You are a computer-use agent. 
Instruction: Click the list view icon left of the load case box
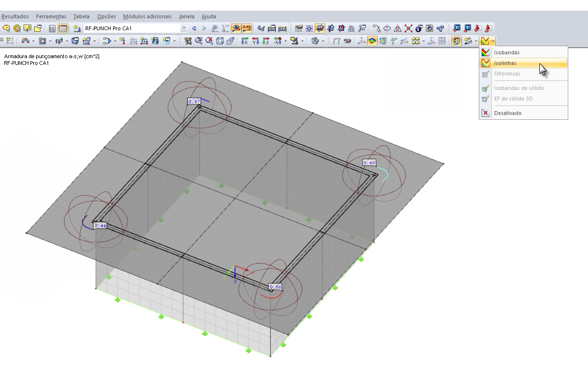point(52,28)
